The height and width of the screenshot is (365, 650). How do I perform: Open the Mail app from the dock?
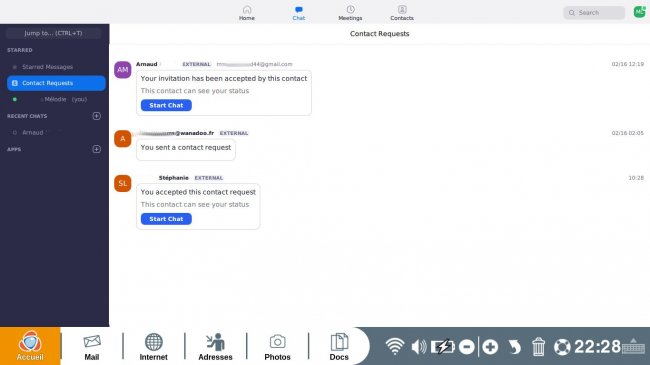92,347
